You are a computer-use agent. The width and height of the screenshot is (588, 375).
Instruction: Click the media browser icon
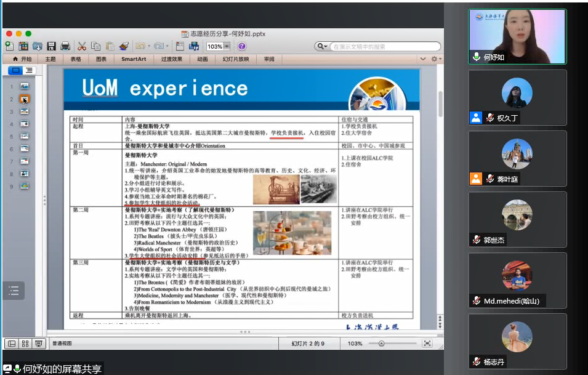click(194, 46)
